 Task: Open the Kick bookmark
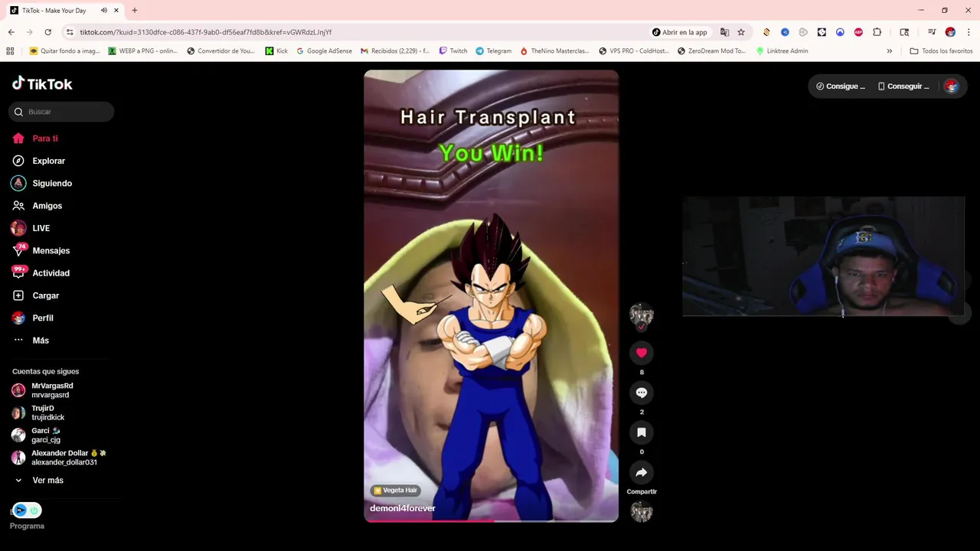276,51
